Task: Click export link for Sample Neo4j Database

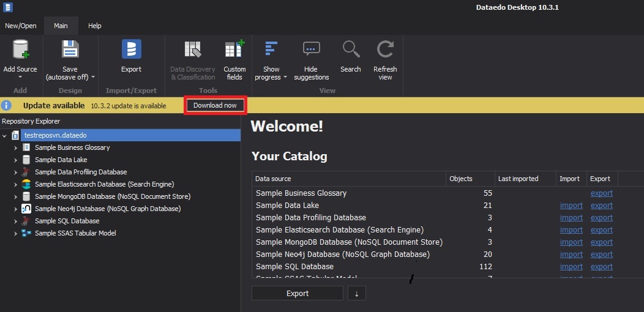Action: click(x=602, y=254)
